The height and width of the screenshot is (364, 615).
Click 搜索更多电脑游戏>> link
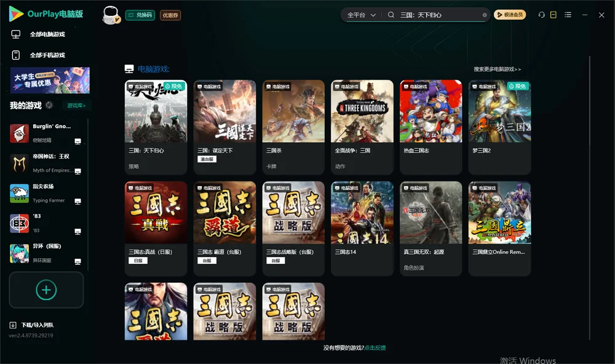click(498, 69)
